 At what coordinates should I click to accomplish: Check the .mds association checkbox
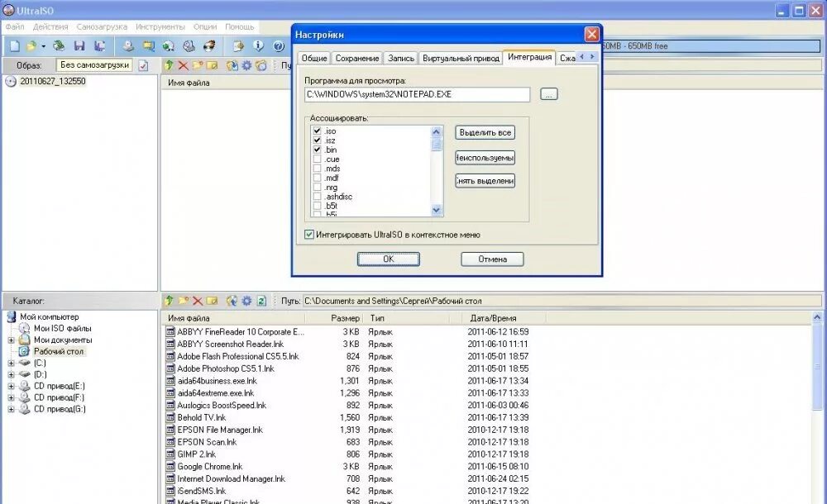317,169
